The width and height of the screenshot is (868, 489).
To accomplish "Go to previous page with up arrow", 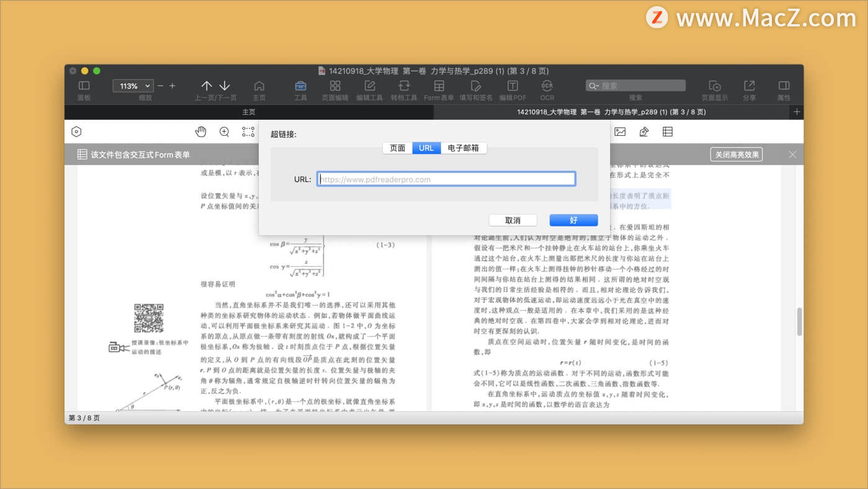I will (206, 86).
